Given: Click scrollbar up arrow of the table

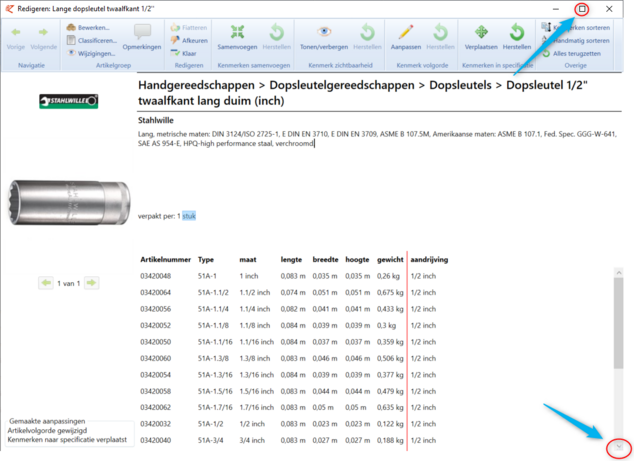Looking at the screenshot, I should pyautogui.click(x=619, y=273).
